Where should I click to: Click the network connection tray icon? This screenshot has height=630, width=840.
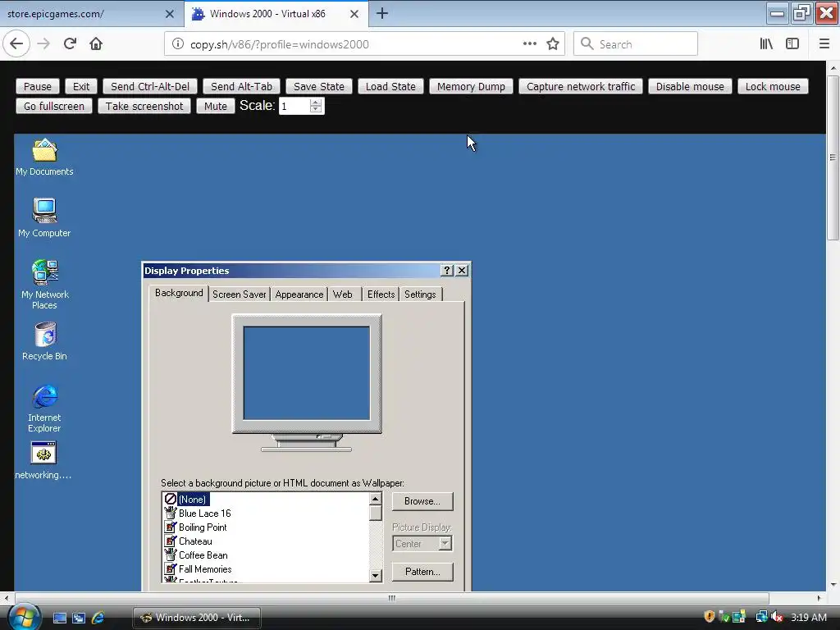click(x=761, y=617)
